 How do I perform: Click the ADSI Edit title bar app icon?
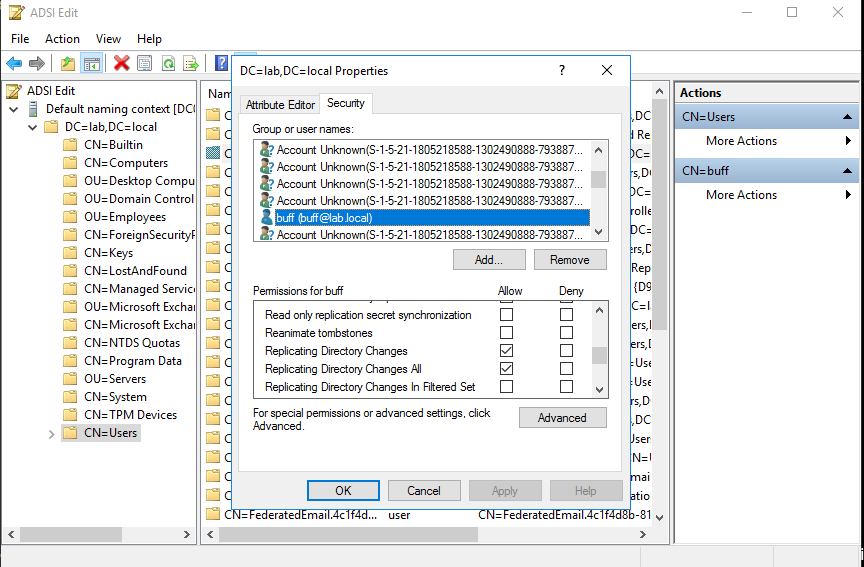pyautogui.click(x=17, y=12)
